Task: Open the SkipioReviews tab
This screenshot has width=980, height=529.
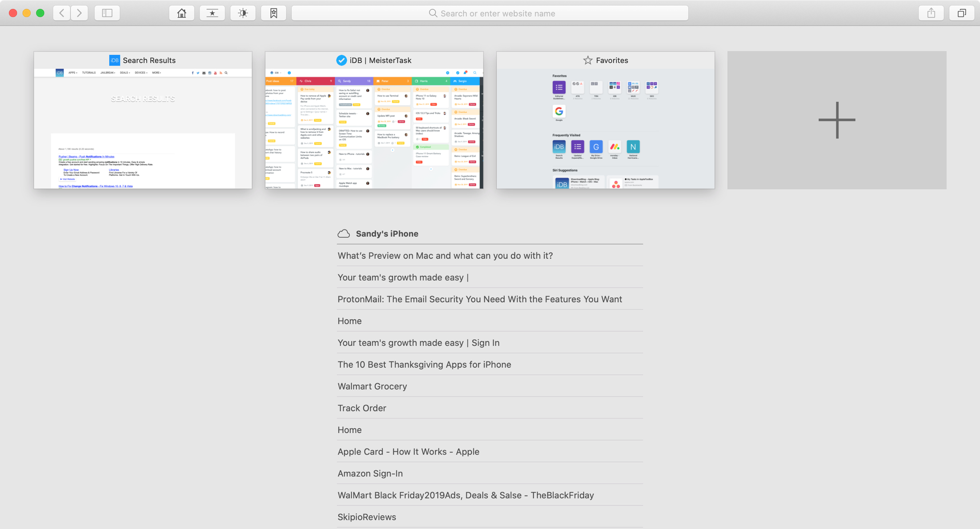Action: [x=490, y=517]
